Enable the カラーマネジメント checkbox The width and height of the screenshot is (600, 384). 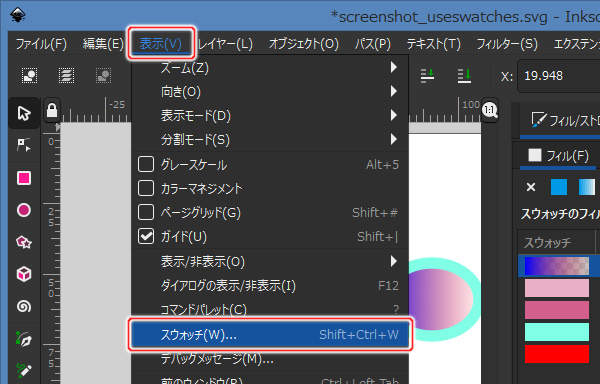(146, 188)
